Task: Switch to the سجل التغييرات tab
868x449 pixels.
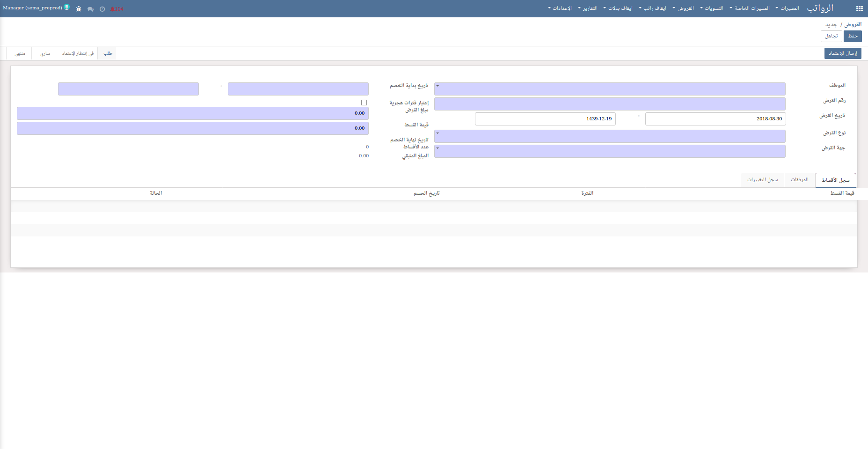Action: (762, 180)
